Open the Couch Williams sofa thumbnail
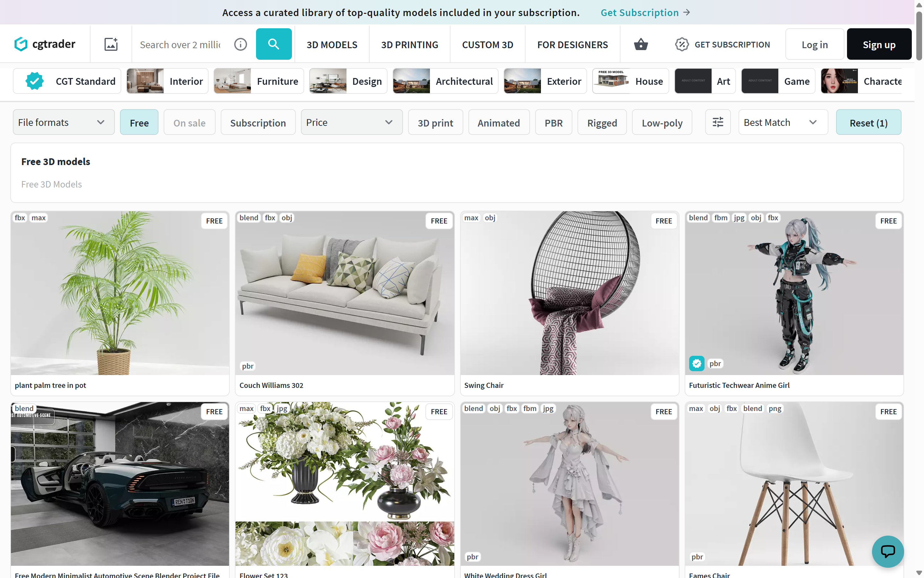Viewport: 924px width, 578px height. tap(345, 293)
